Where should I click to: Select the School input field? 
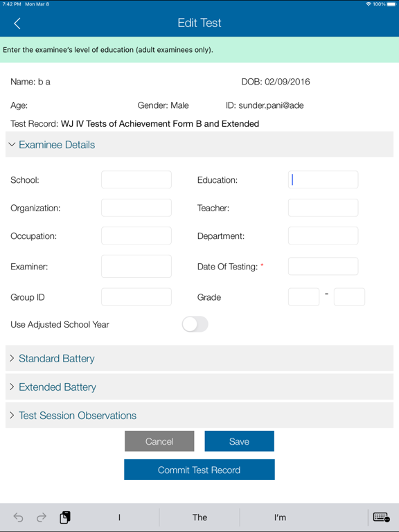click(136, 179)
